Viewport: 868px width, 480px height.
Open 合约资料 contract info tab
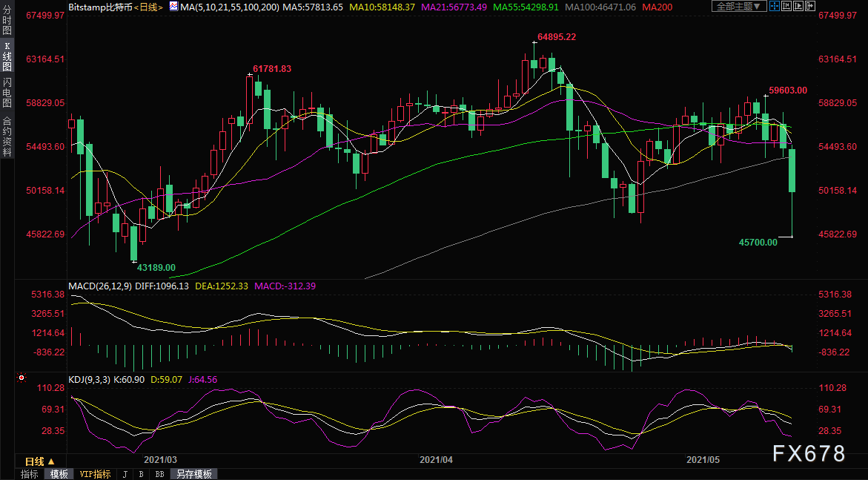pos(7,136)
